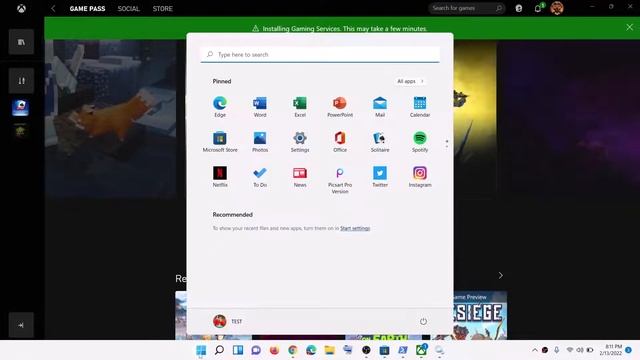
Task: Go back in the Xbox app
Action: coord(53,8)
